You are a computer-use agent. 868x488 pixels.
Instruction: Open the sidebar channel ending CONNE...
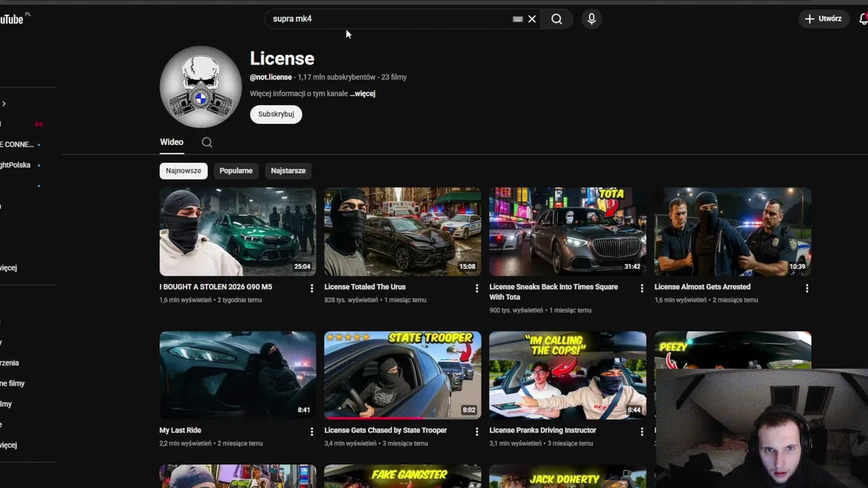[x=17, y=144]
